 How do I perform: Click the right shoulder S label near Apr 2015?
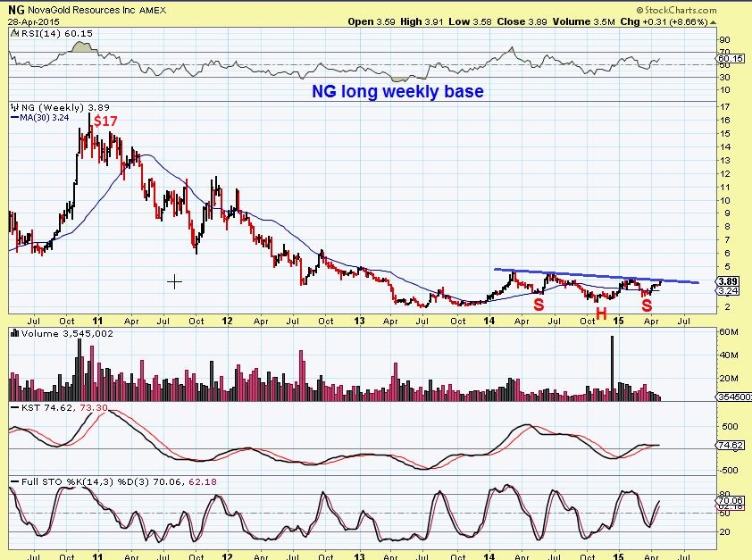[647, 305]
